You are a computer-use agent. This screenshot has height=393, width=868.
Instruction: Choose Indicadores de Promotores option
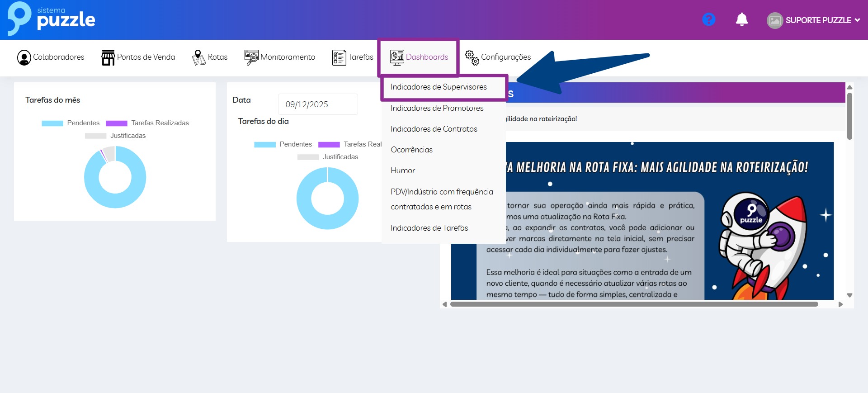(x=437, y=108)
